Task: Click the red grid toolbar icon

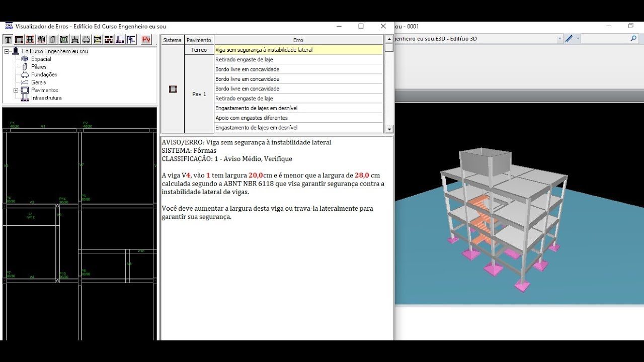Action: pos(30,40)
